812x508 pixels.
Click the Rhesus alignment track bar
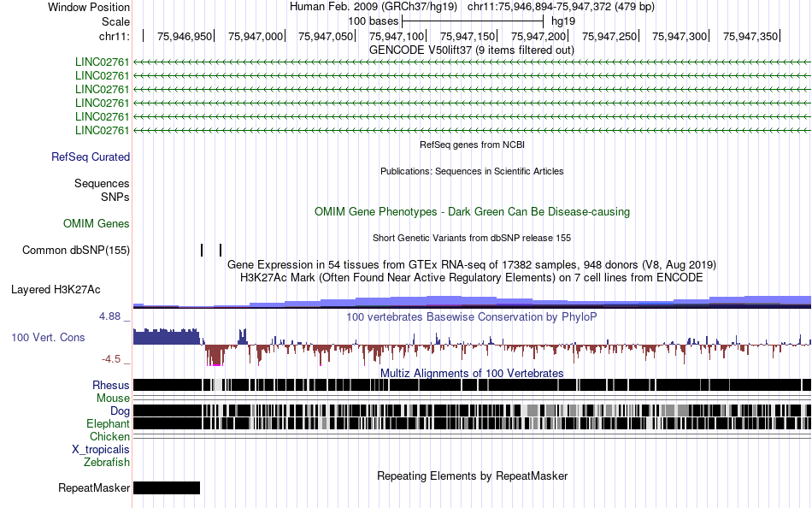click(472, 385)
